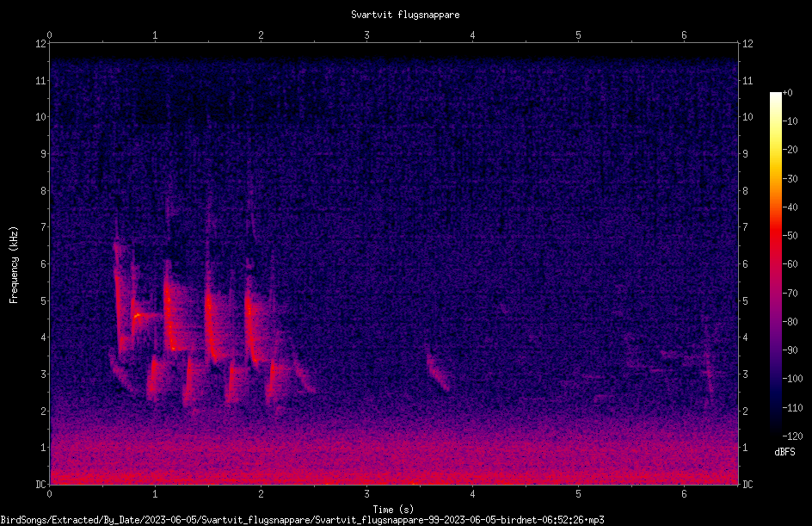Click the 5 kHz label on left axis

43,300
